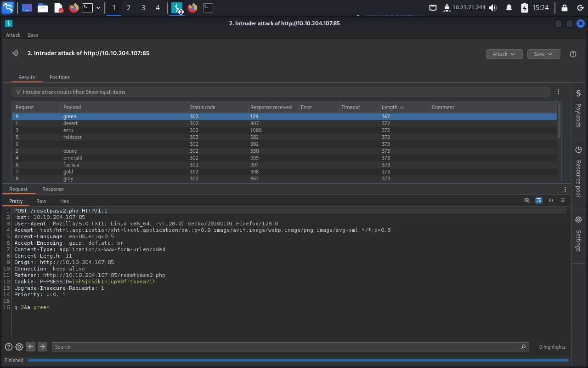This screenshot has height=368, width=588.
Task: Click the back arrow beside attack title
Action: [15, 53]
